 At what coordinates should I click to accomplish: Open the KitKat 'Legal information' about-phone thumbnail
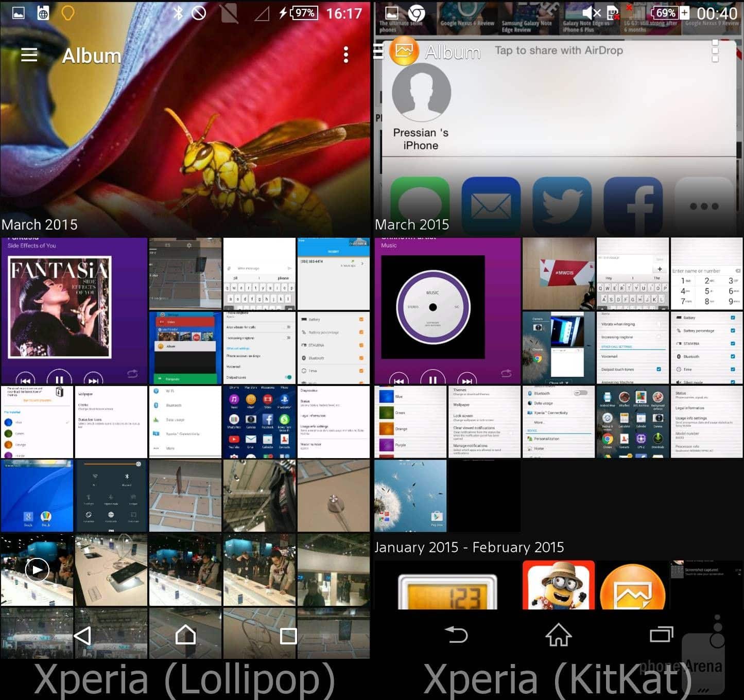click(x=707, y=422)
